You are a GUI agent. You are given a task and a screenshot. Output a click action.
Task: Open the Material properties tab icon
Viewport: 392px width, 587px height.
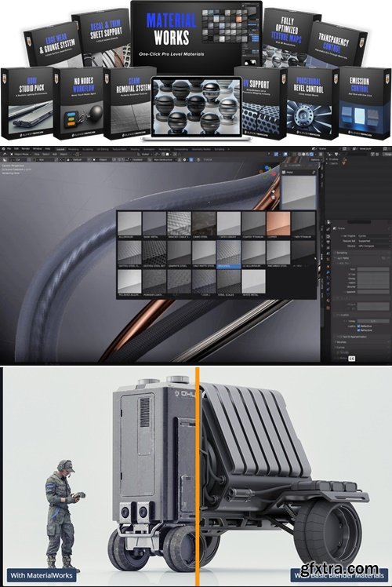(328, 301)
